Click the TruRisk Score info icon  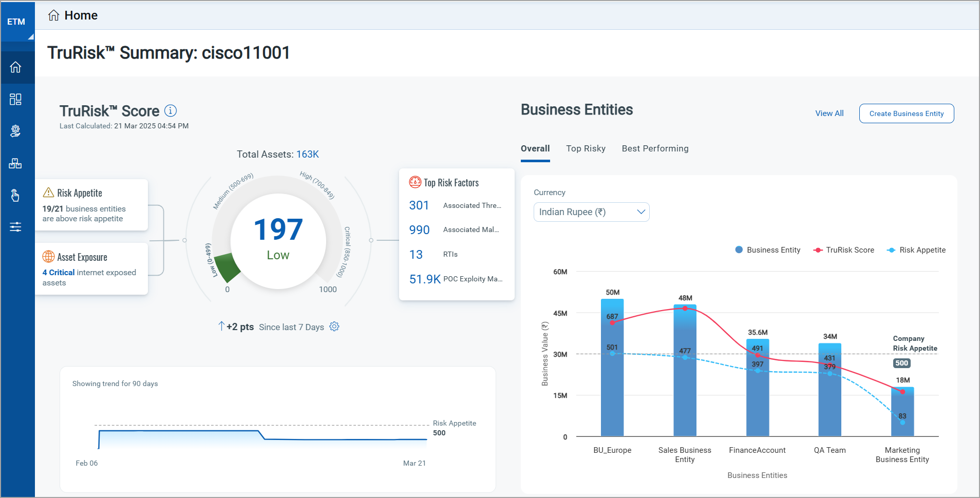point(171,110)
